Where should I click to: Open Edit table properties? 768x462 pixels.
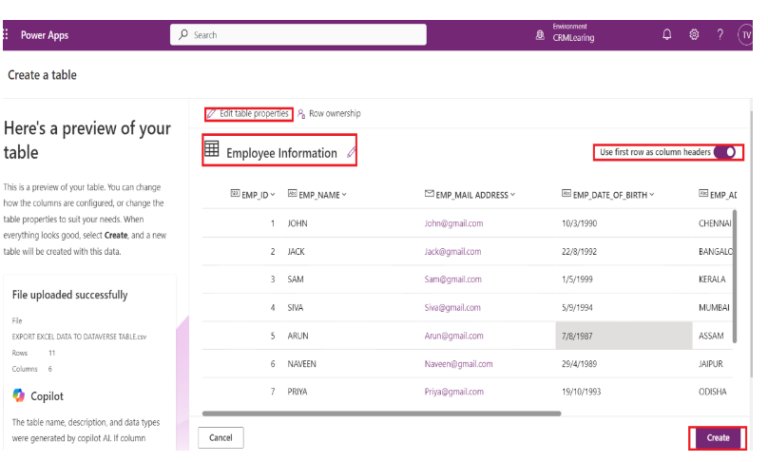click(248, 114)
